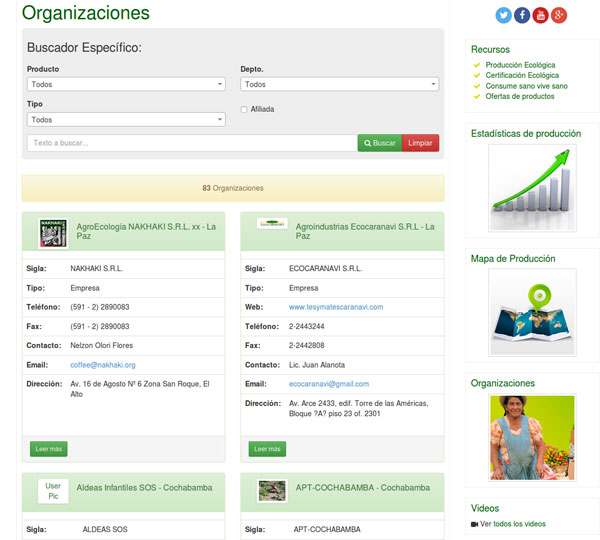
Task: Open Certificación Ecológica resource link
Action: pyautogui.click(x=522, y=75)
